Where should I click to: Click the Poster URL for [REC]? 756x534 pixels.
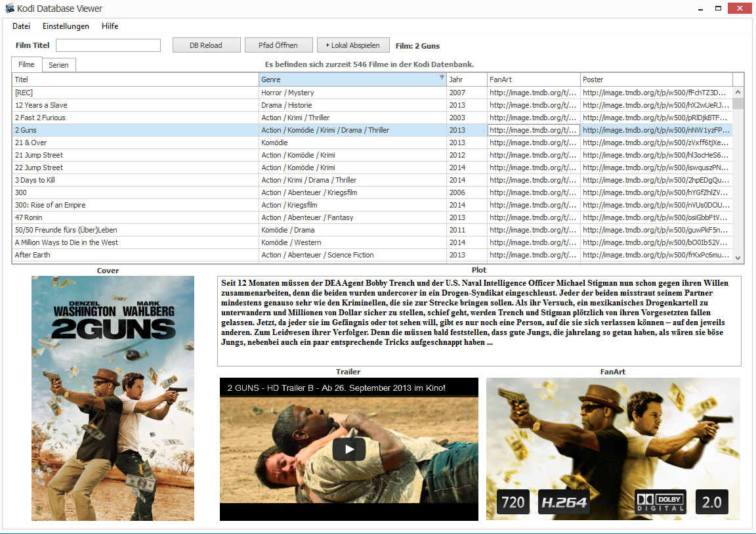coord(656,93)
